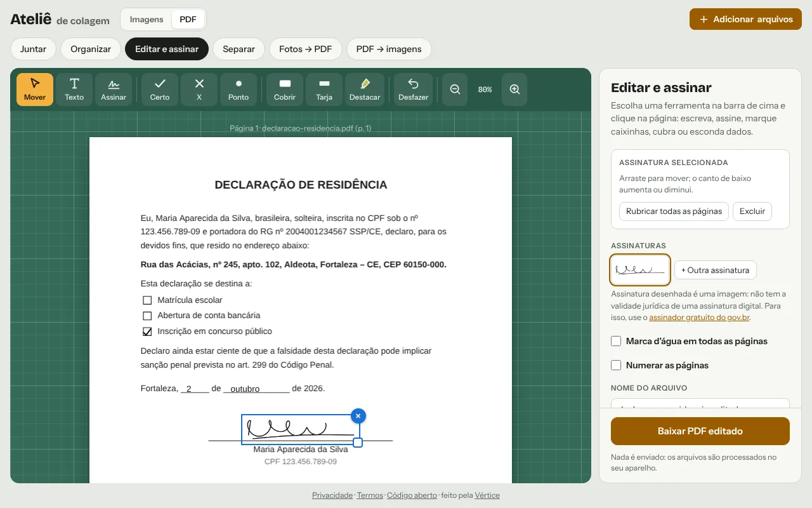Switch to the Imagens mode
This screenshot has width=812, height=508.
click(x=147, y=20)
